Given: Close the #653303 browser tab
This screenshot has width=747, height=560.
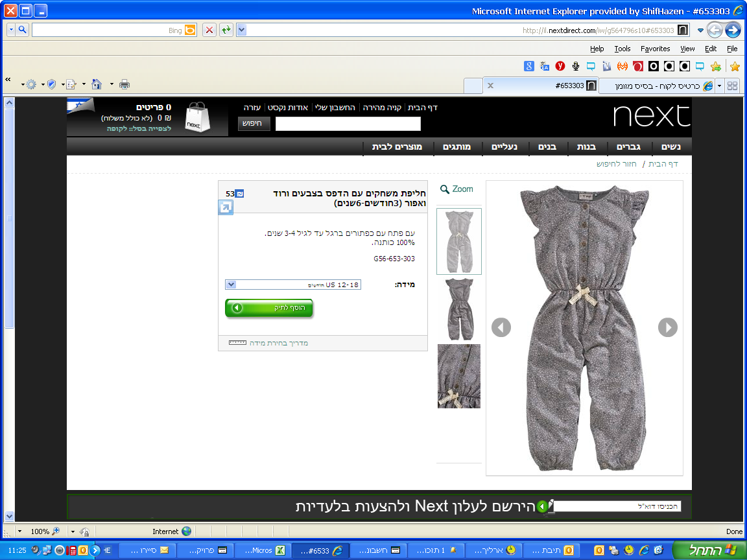Looking at the screenshot, I should click(490, 86).
